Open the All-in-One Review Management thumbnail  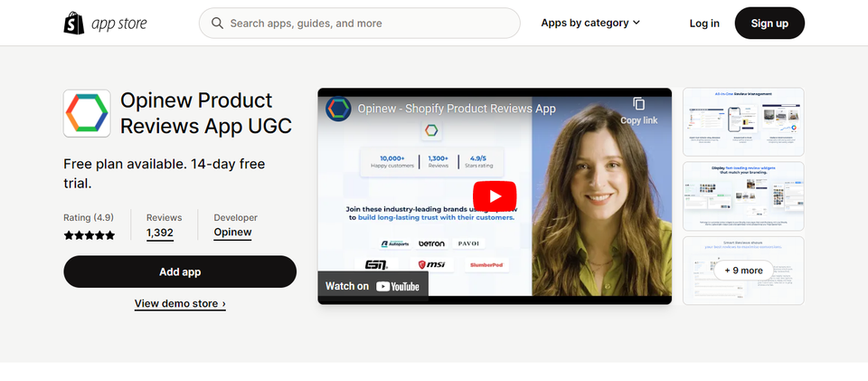(x=743, y=122)
